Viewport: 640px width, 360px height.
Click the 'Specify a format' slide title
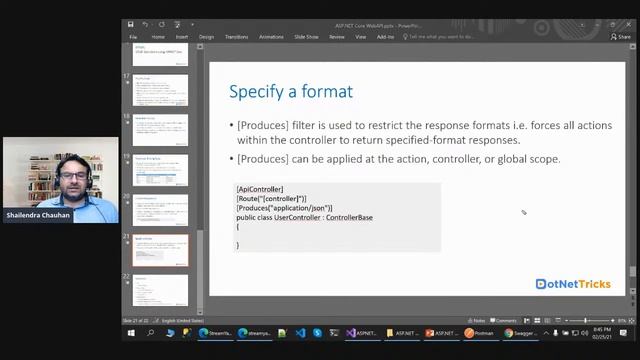point(291,91)
